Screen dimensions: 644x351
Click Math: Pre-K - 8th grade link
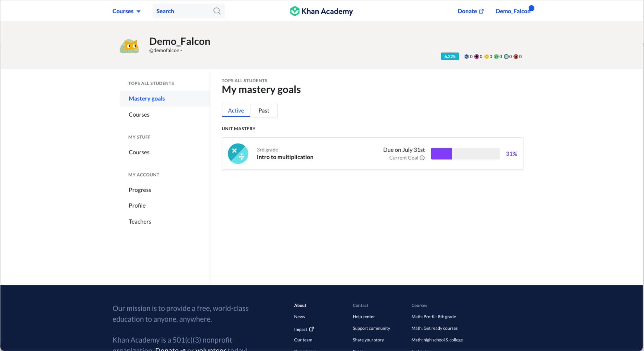433,317
